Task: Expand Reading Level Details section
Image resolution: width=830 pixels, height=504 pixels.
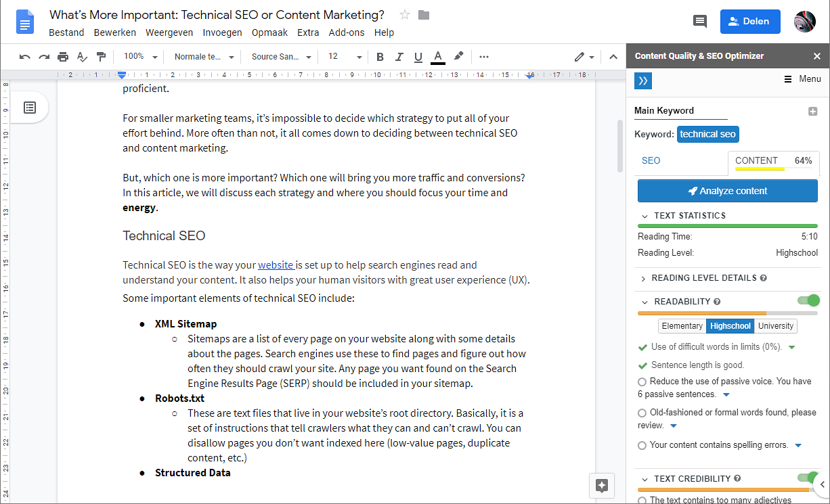Action: pyautogui.click(x=703, y=278)
